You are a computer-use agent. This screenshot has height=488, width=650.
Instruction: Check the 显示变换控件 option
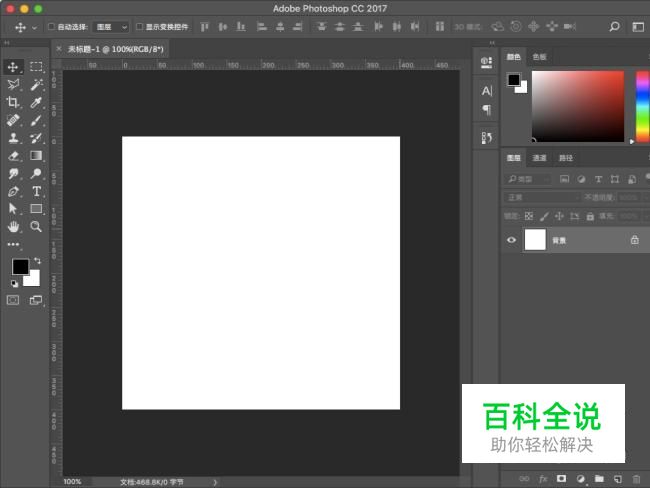pyautogui.click(x=139, y=27)
